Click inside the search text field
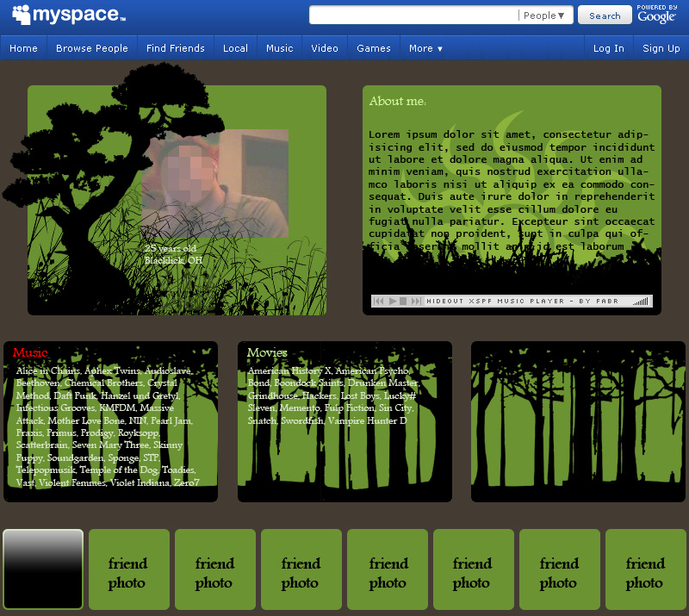This screenshot has width=689, height=616. coord(413,16)
